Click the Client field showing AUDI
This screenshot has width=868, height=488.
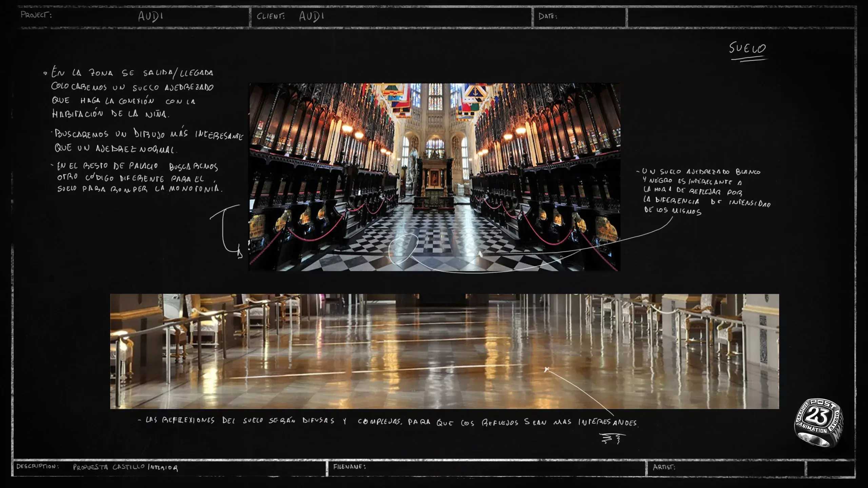(311, 16)
